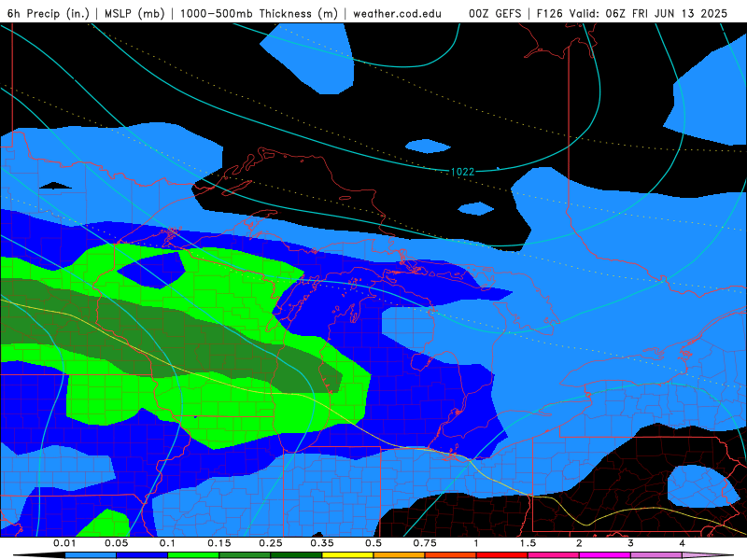The height and width of the screenshot is (560, 747).
Task: Click the 1022 isobar contour label
Action: click(x=462, y=172)
